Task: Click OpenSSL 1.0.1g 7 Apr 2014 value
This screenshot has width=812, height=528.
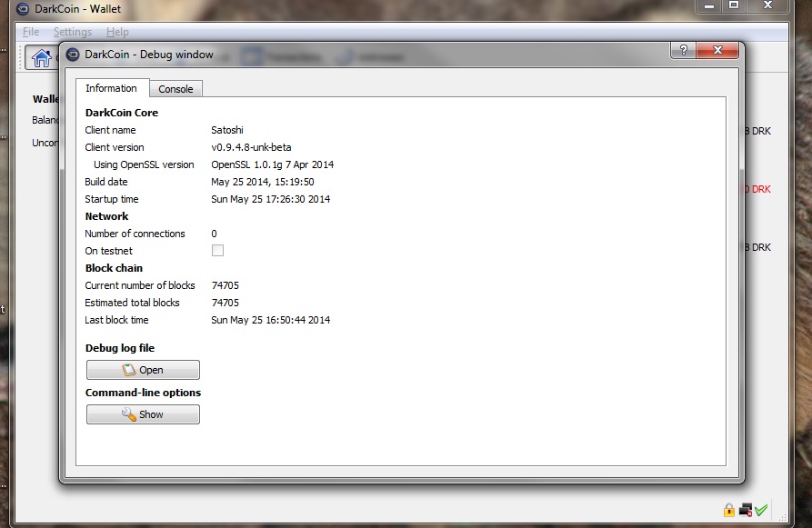Action: pyautogui.click(x=273, y=164)
